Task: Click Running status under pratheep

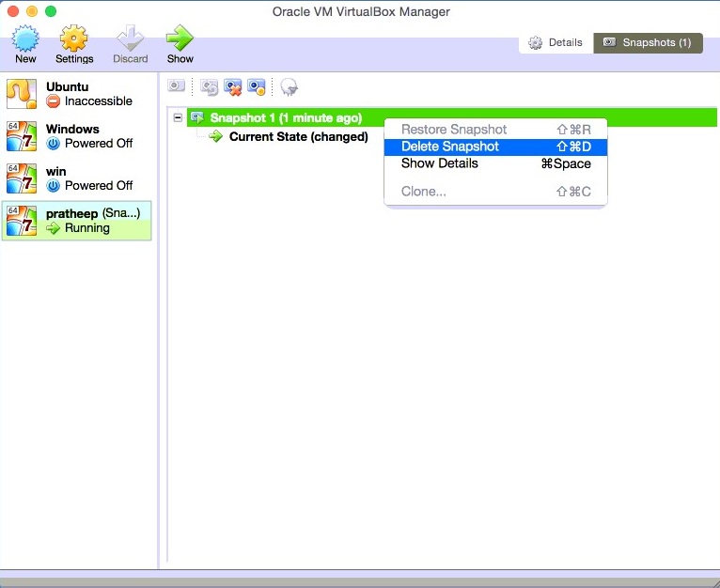Action: 87,227
